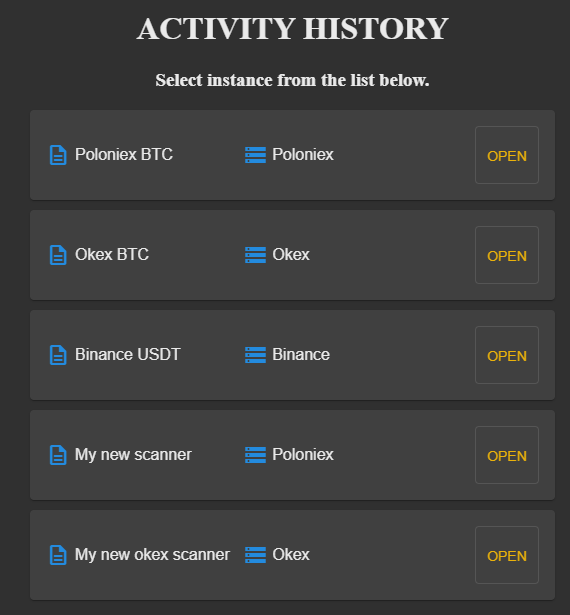Click the server icon in the Okex BTC row

(255, 255)
